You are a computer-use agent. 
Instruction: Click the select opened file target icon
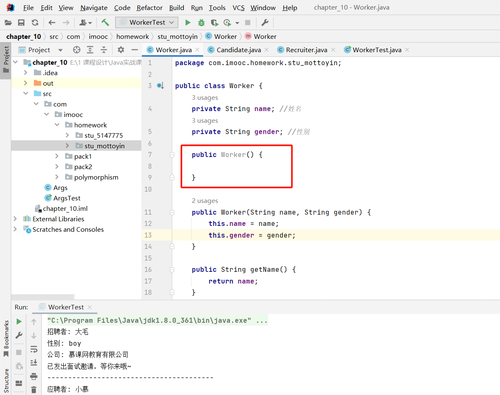tap(77, 50)
